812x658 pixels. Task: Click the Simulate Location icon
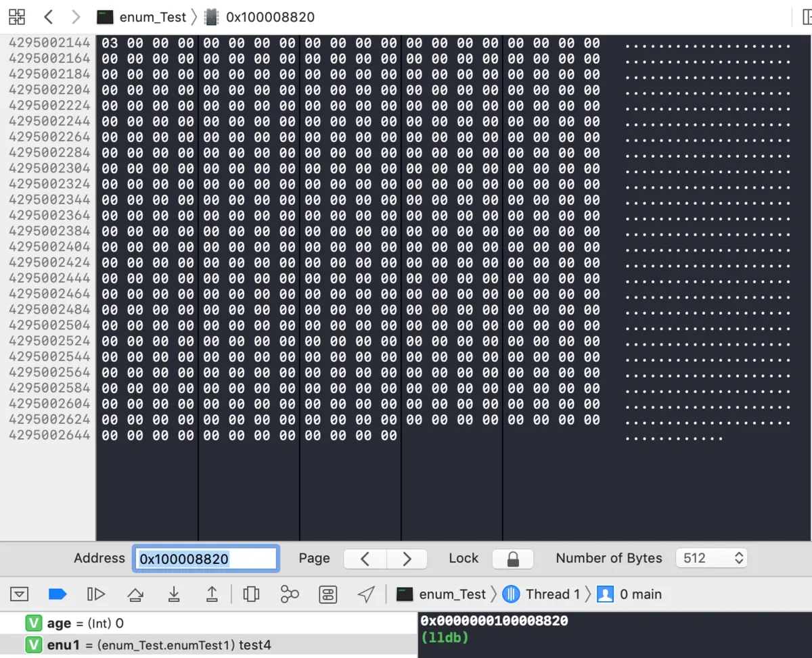click(365, 594)
